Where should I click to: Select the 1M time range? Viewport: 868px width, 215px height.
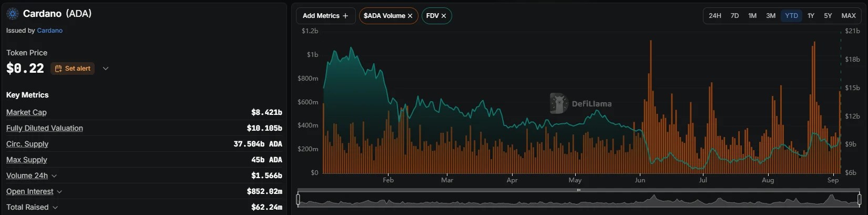pyautogui.click(x=752, y=16)
